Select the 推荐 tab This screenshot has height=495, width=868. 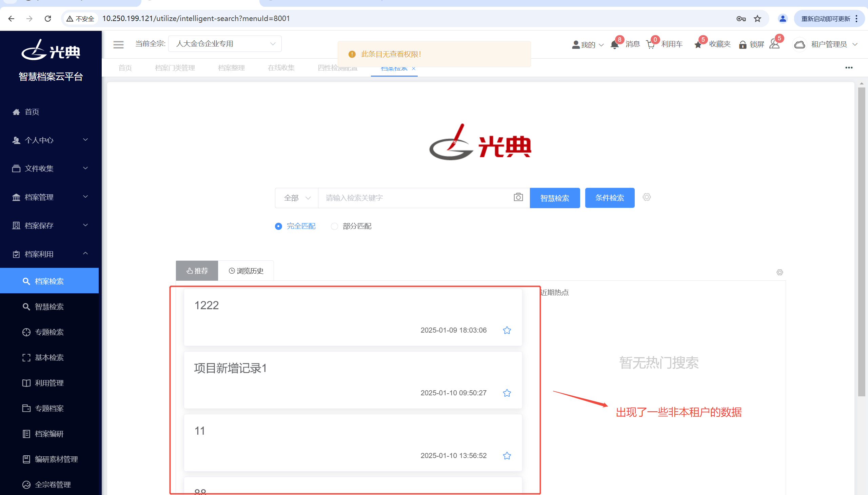[x=197, y=271]
